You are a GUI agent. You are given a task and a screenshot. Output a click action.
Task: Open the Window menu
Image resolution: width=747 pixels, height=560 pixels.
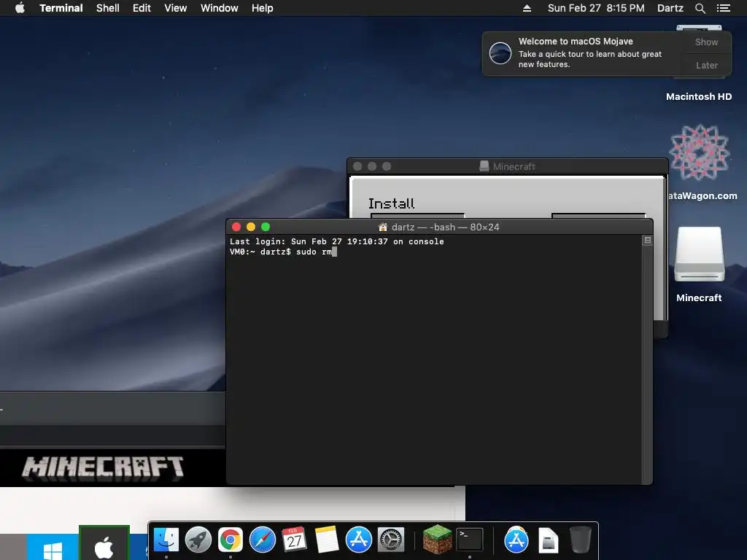click(x=219, y=8)
